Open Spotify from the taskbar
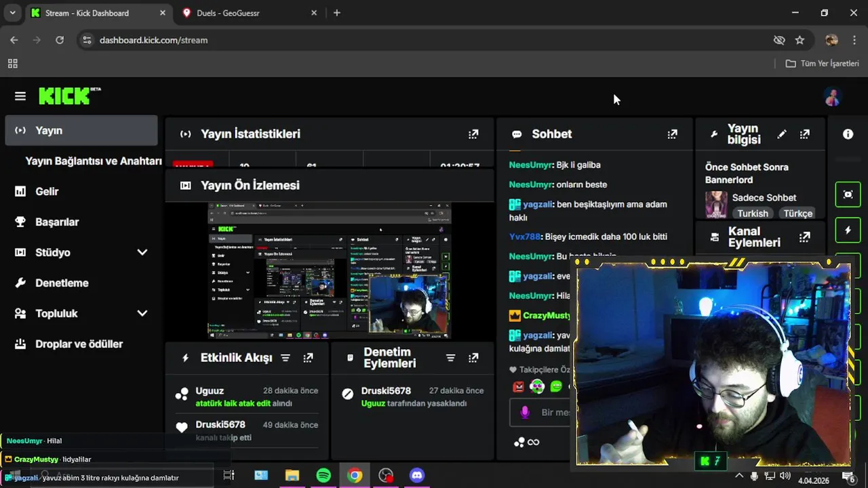 tap(323, 476)
